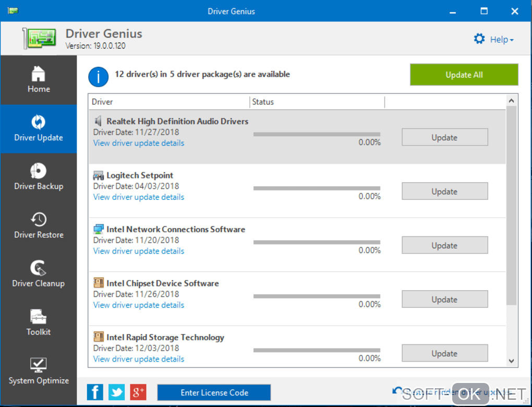Update Intel Rapid Storage Technology
The image size is (532, 407).
pyautogui.click(x=445, y=353)
